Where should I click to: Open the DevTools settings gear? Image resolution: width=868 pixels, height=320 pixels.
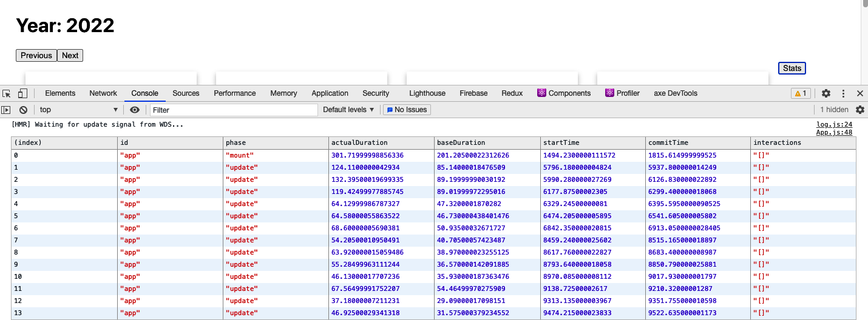(x=826, y=93)
